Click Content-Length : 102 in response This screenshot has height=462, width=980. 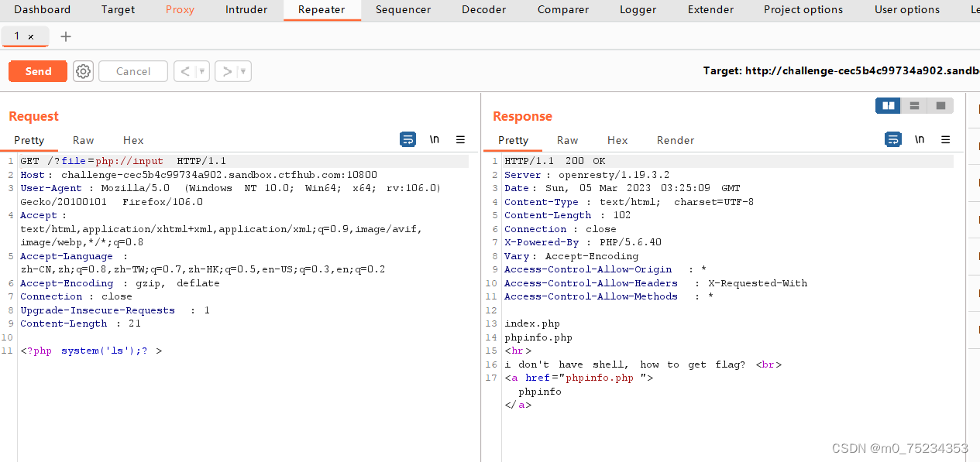tap(567, 215)
